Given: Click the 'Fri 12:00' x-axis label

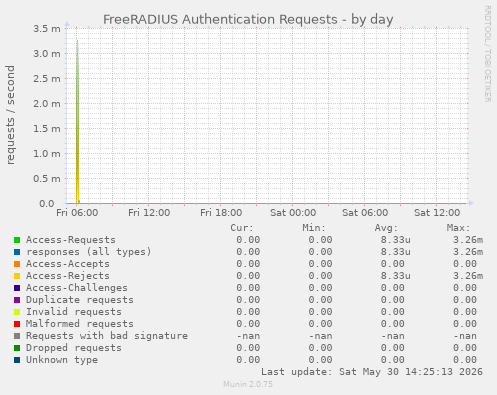Looking at the screenshot, I should (149, 213).
